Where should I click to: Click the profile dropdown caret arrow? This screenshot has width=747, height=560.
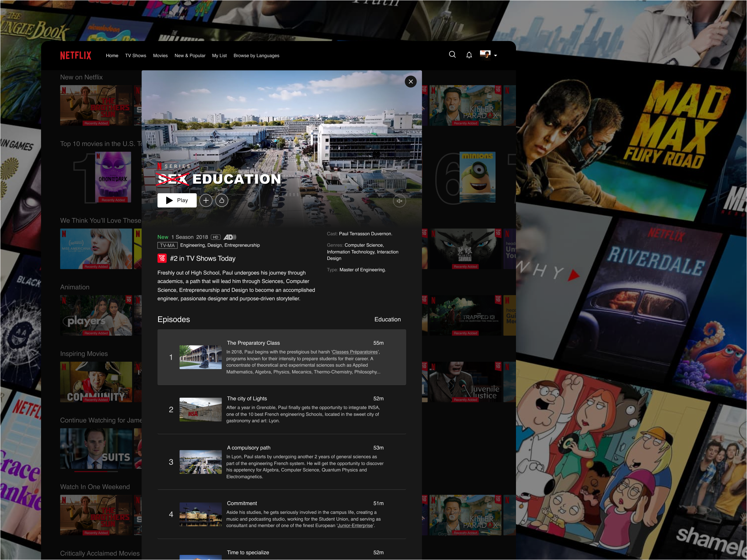[496, 56]
